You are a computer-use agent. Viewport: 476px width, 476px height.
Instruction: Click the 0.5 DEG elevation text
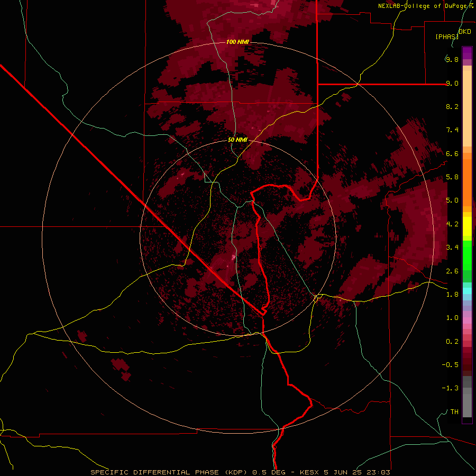coord(269,472)
